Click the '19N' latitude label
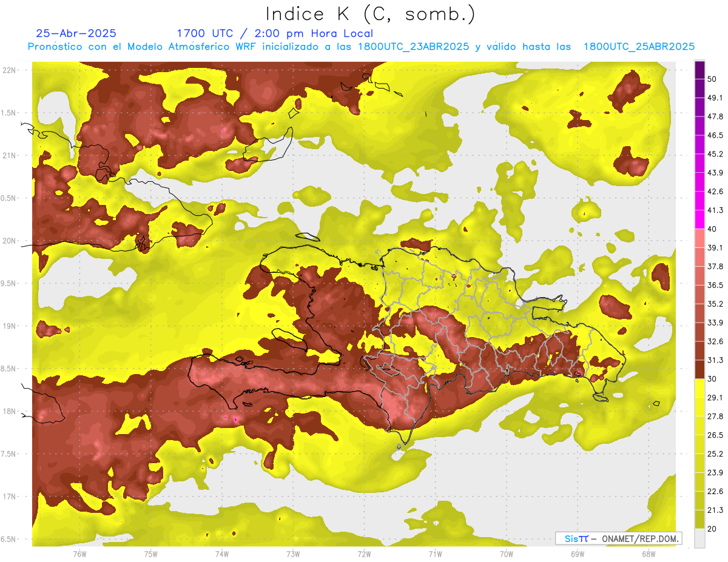The height and width of the screenshot is (562, 728). (10, 326)
